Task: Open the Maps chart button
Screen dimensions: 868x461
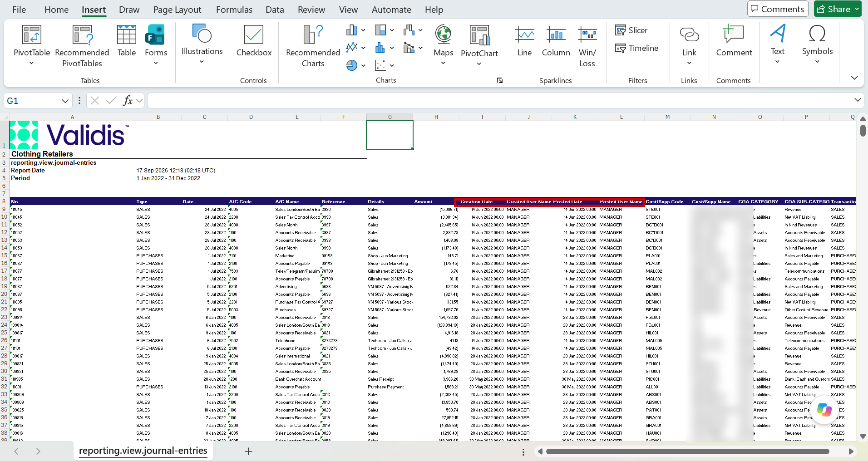Action: click(x=443, y=45)
